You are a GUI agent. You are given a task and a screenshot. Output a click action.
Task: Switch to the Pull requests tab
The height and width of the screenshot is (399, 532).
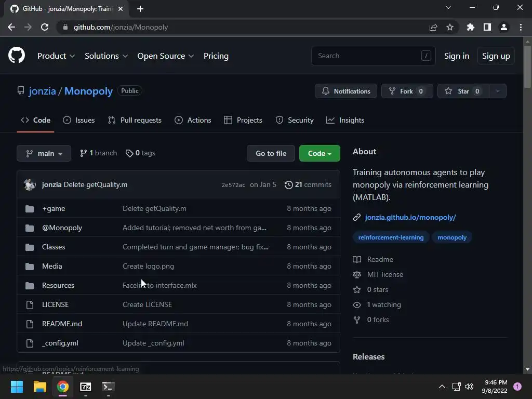pyautogui.click(x=135, y=120)
